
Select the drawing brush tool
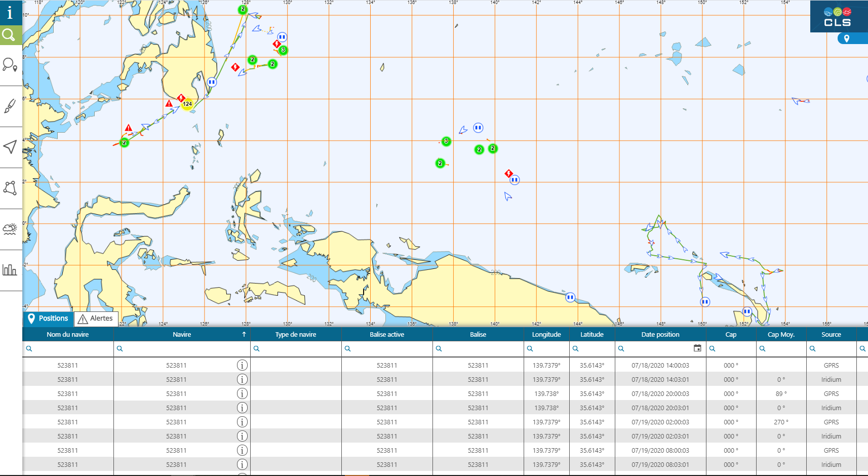click(x=10, y=106)
